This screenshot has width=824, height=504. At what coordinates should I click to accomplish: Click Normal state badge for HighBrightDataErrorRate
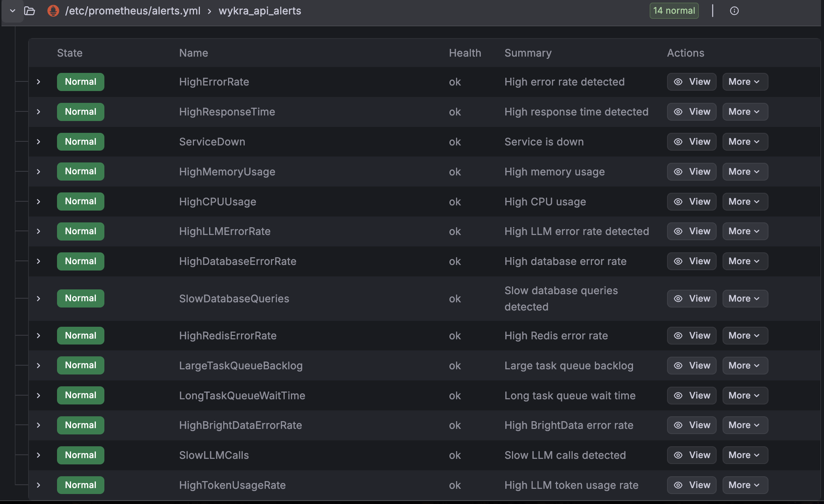click(x=81, y=425)
